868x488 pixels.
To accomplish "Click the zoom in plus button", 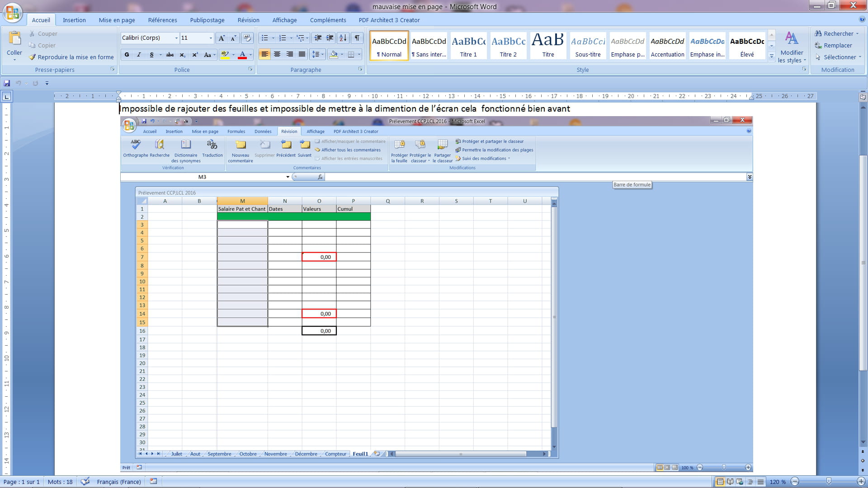I will click(861, 482).
